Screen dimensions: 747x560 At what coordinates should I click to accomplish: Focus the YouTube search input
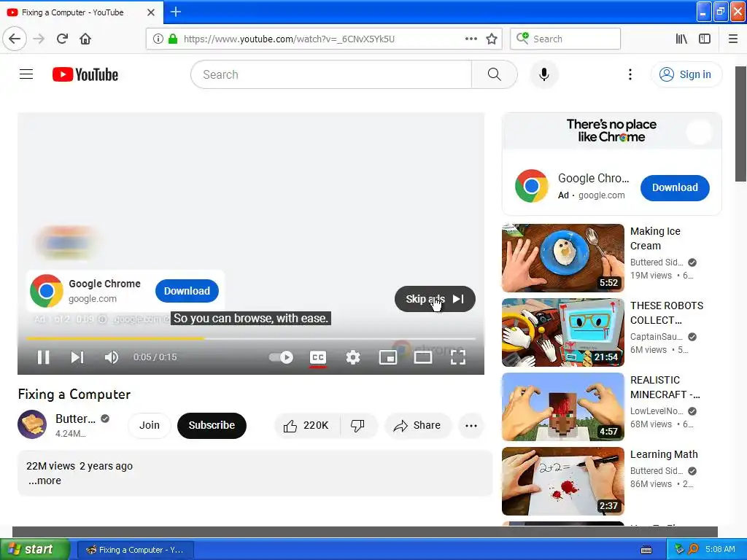click(331, 74)
